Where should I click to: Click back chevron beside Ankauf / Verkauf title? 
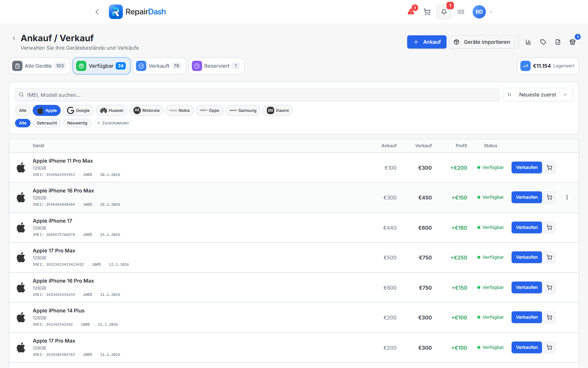(x=14, y=38)
